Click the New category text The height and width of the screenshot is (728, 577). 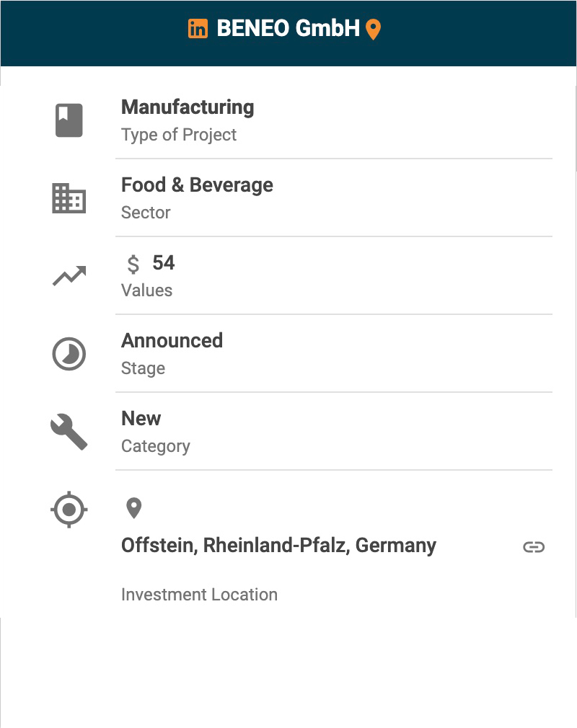point(141,419)
